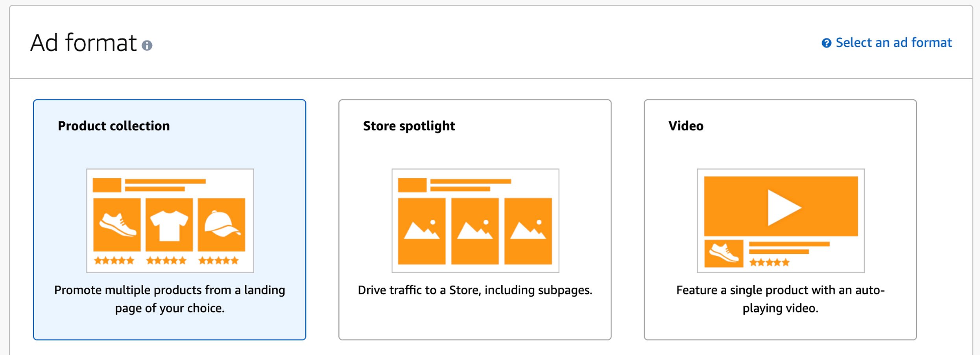
Task: Click the Product collection title text
Action: coord(114,126)
